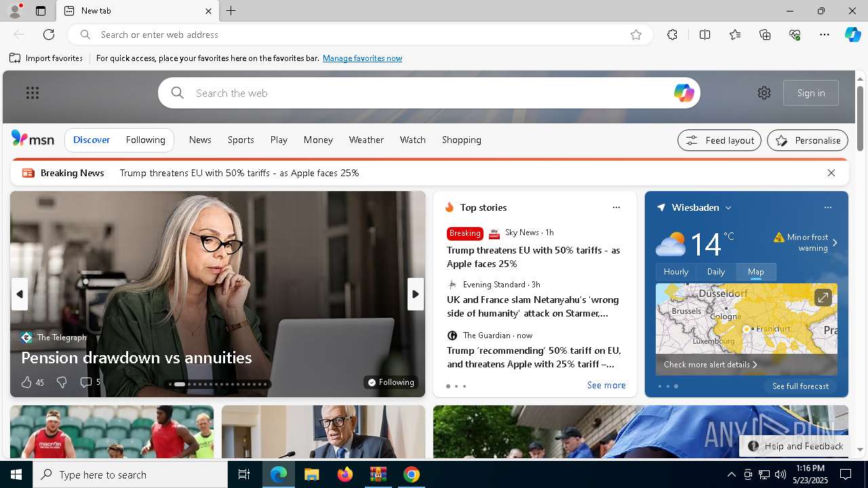Image resolution: width=868 pixels, height=488 pixels.
Task: Click the page vertical scrollbar thumb
Action: coord(860,119)
